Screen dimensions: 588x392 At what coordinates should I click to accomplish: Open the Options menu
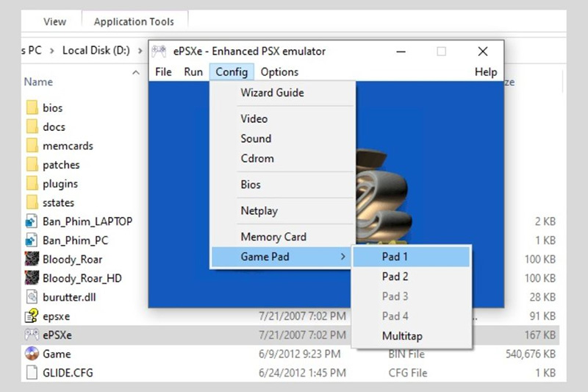point(279,72)
